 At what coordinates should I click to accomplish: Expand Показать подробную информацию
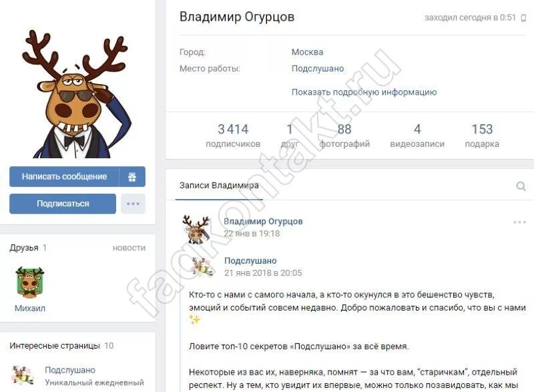(x=364, y=92)
